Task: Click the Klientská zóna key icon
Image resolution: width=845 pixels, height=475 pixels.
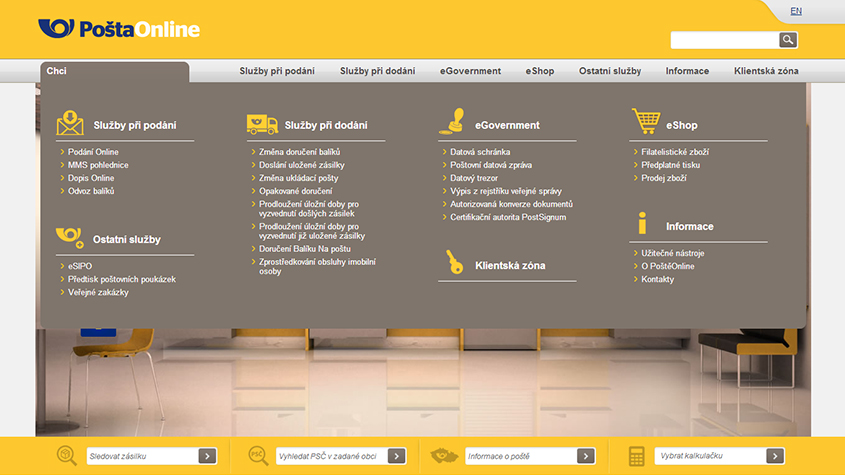Action: click(x=454, y=263)
